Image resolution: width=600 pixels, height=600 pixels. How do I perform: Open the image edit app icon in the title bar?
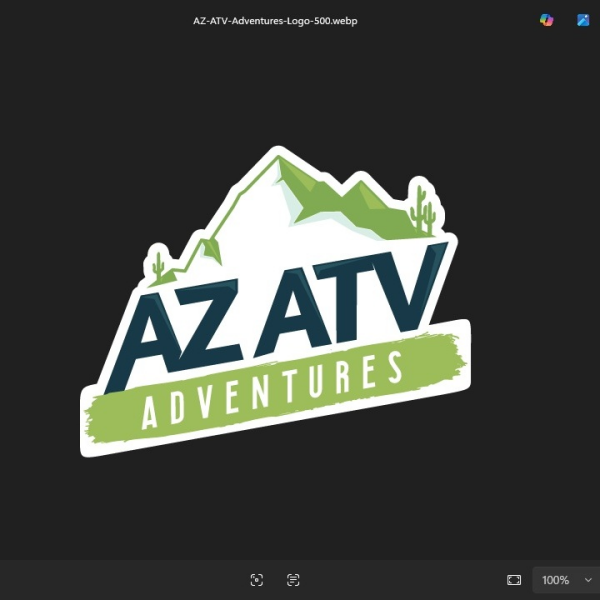(583, 20)
